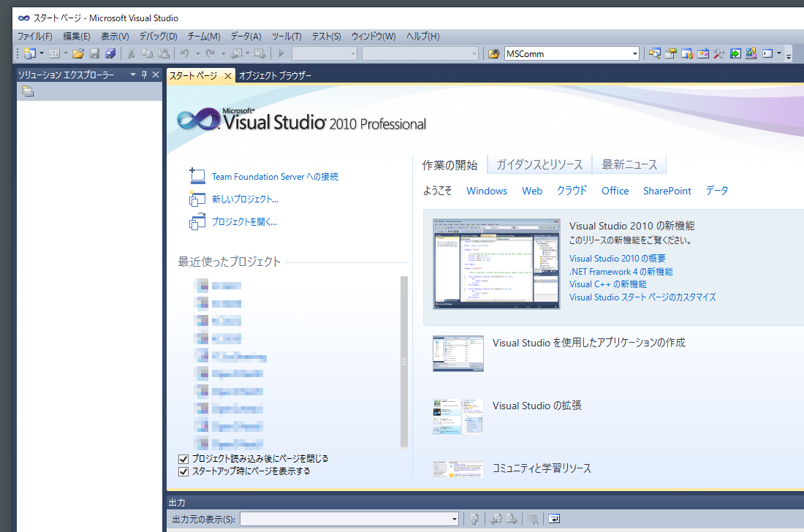Expand the Add New Item dropdown arrow
Screen dimensions: 804x532
coord(66,53)
